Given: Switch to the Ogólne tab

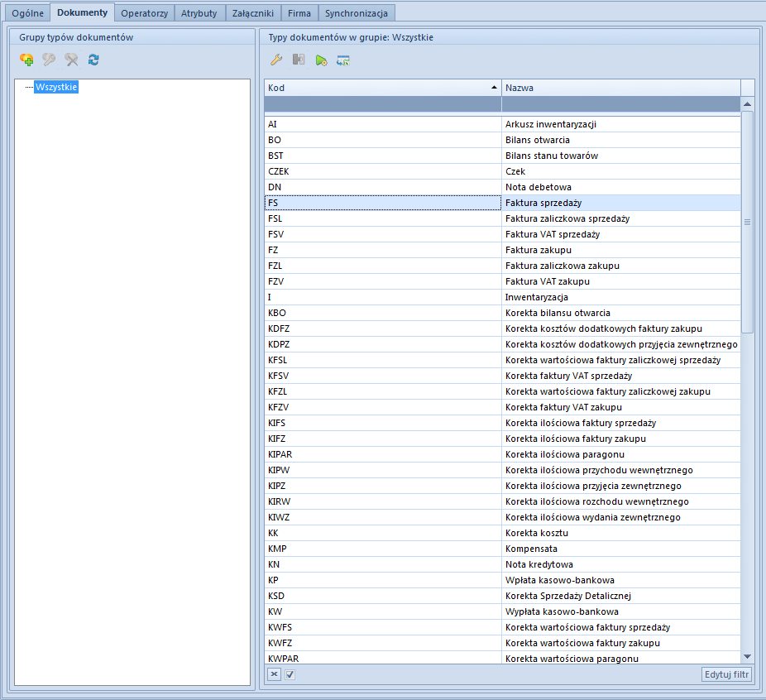Looking at the screenshot, I should coord(27,13).
